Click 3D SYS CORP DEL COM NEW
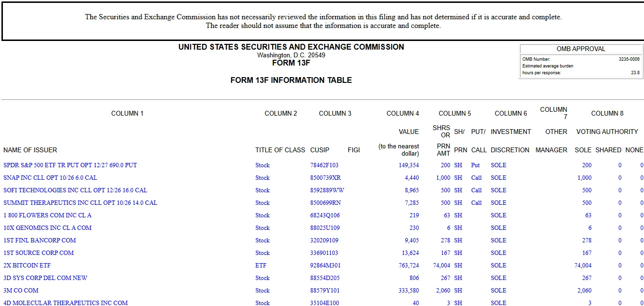Screen dimensions: 644x306 (45, 278)
